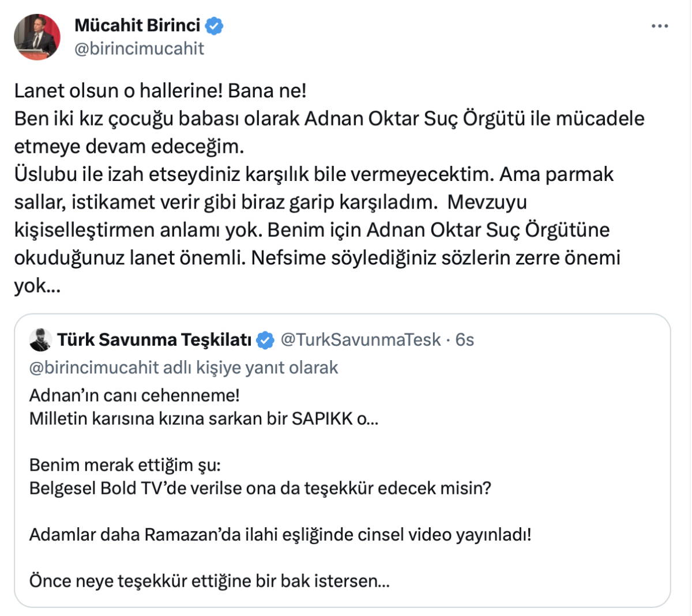692x616 pixels.
Task: Click the @TurkSavunmaTesk handle
Action: click(360, 340)
